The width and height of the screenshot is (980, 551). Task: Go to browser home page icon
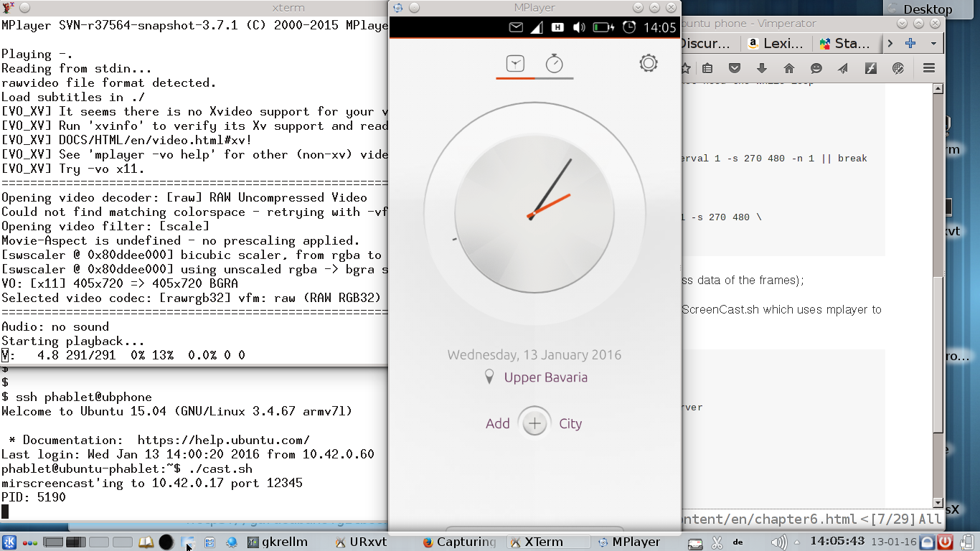789,68
